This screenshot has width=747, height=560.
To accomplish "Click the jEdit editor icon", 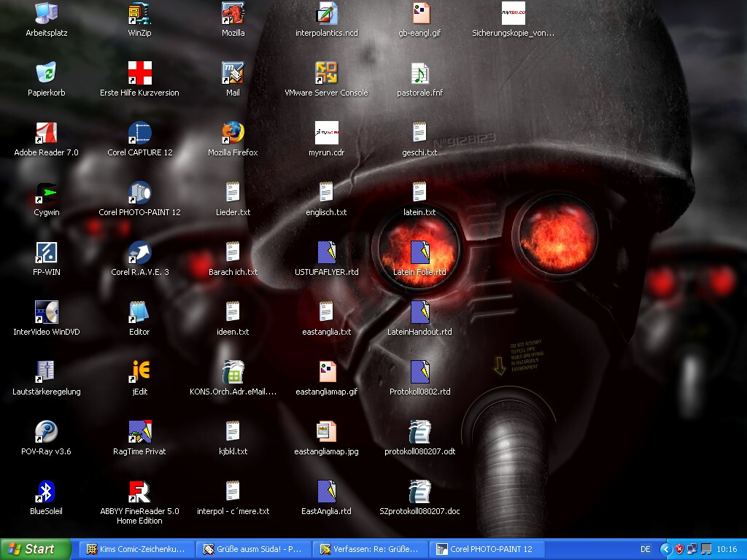I will click(139, 373).
